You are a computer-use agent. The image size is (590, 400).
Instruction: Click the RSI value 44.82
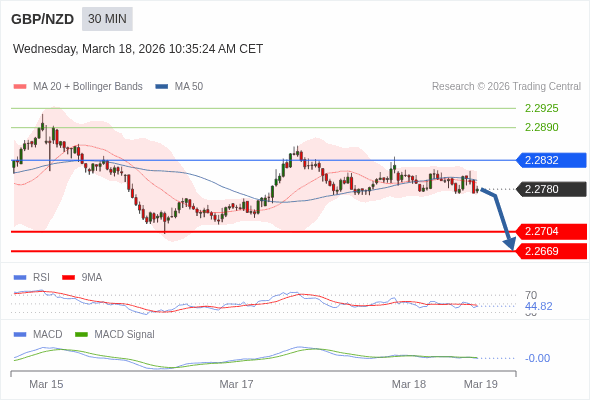click(538, 306)
